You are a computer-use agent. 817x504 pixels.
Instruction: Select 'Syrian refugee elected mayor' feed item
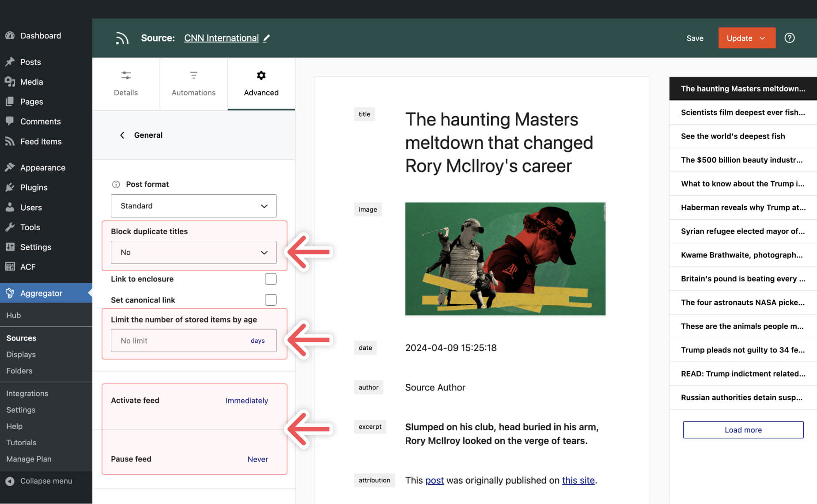[743, 231]
